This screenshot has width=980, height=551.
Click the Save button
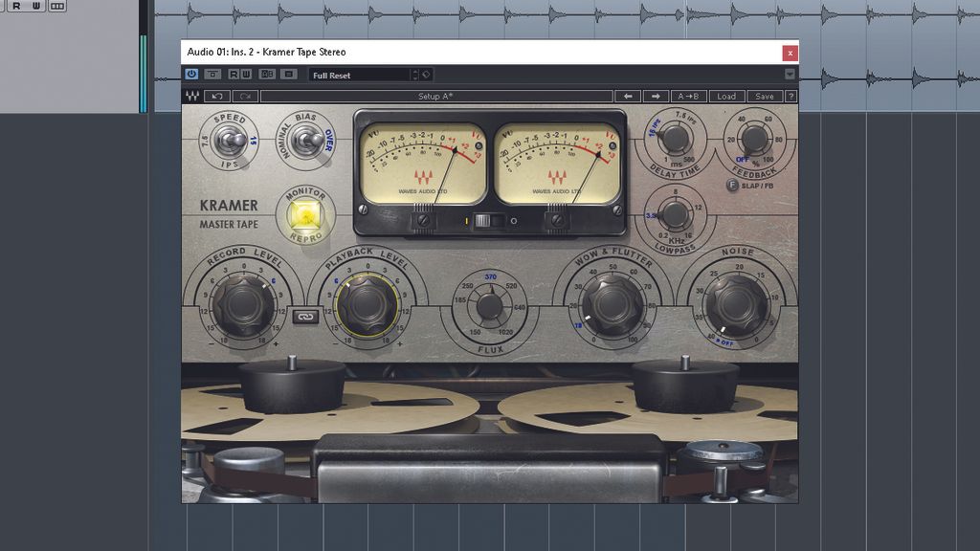(x=765, y=96)
